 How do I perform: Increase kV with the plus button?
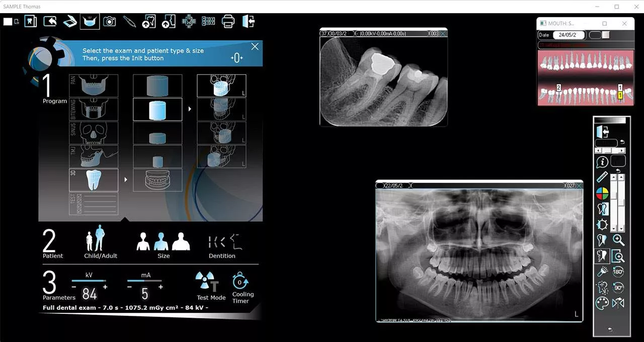pos(105,287)
